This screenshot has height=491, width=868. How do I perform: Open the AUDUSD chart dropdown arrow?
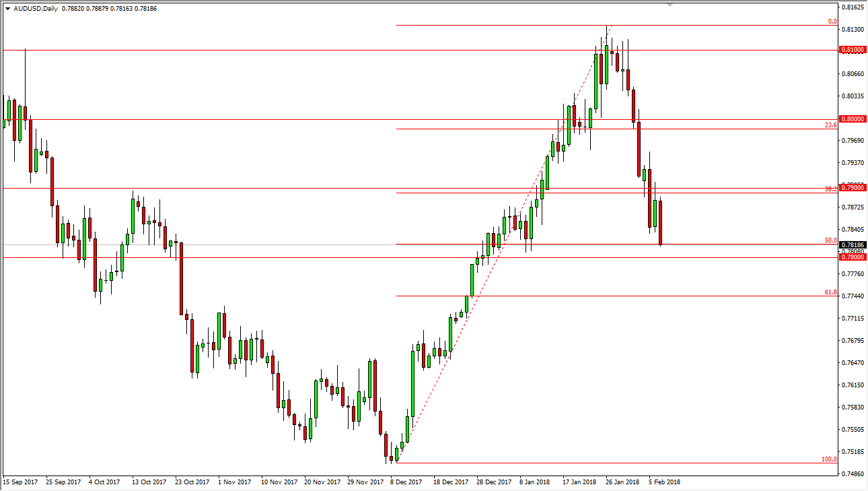tap(7, 10)
